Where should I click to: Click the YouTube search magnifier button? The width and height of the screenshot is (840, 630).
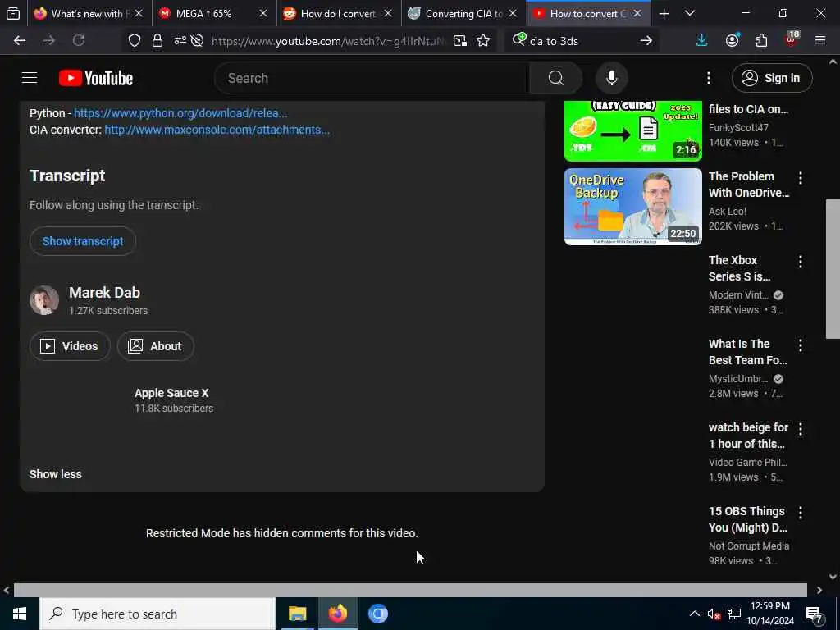point(555,78)
